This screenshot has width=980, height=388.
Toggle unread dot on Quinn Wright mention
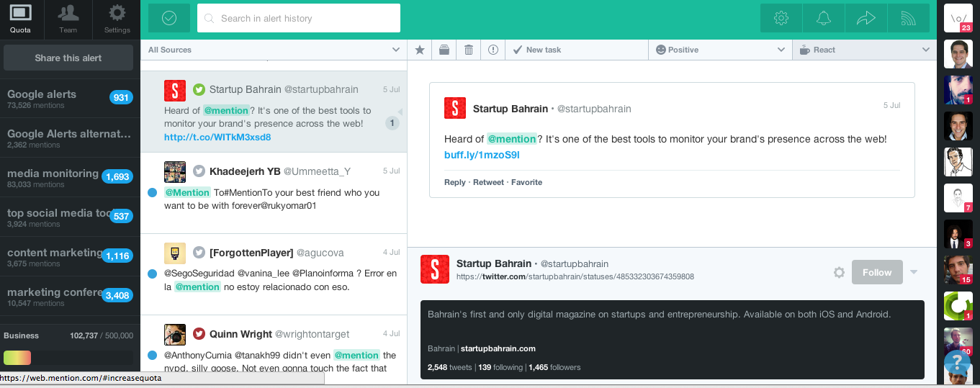[152, 355]
